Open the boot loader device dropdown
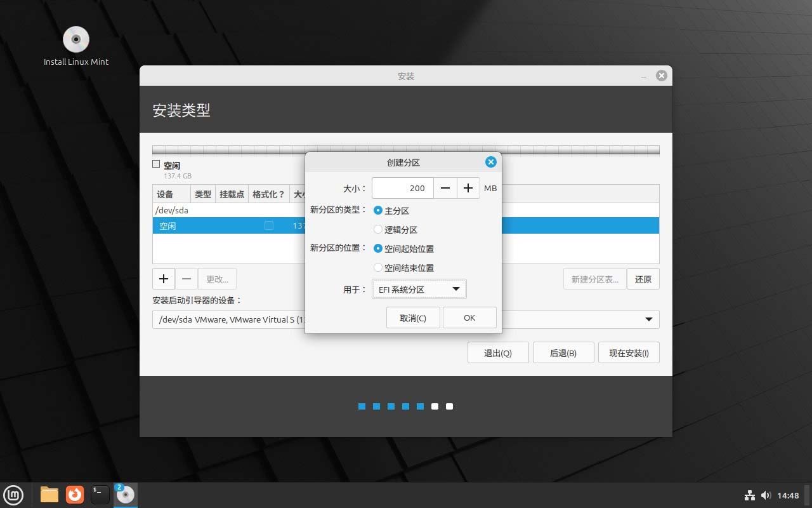The height and width of the screenshot is (508, 812). click(x=648, y=319)
